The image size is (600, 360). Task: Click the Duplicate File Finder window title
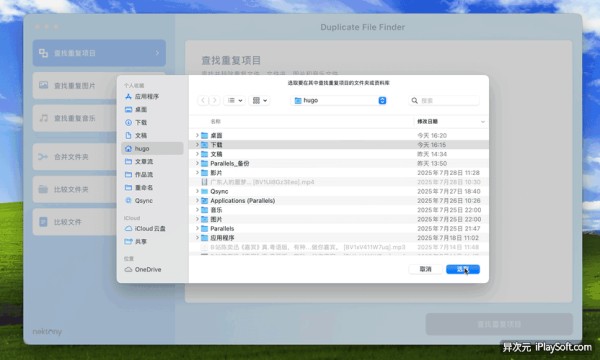(362, 27)
